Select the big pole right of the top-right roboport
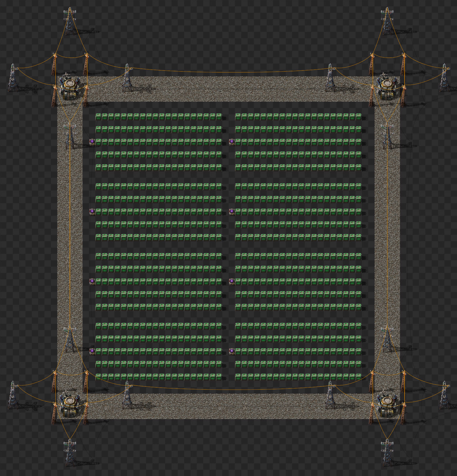Viewport: 457px width, 476px height. tap(444, 78)
